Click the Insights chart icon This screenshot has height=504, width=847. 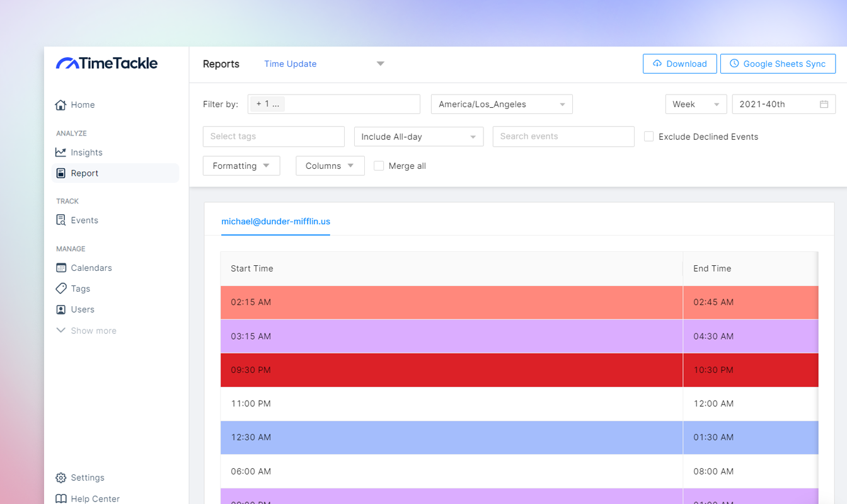[x=60, y=152]
